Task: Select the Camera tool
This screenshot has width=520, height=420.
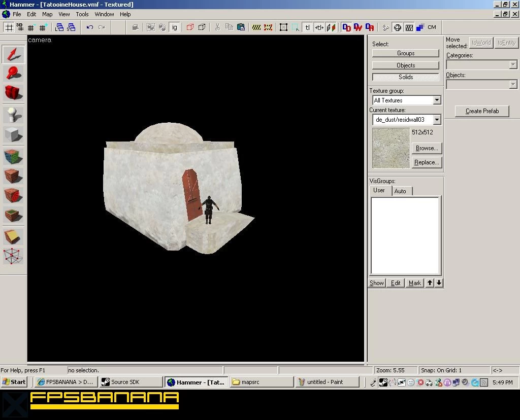Action: tap(13, 92)
